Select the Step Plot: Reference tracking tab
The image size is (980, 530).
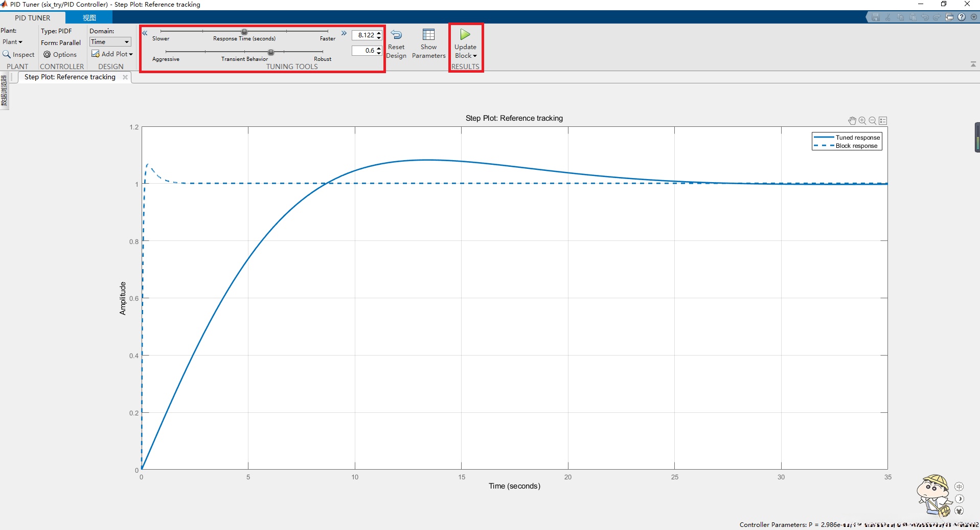[70, 77]
